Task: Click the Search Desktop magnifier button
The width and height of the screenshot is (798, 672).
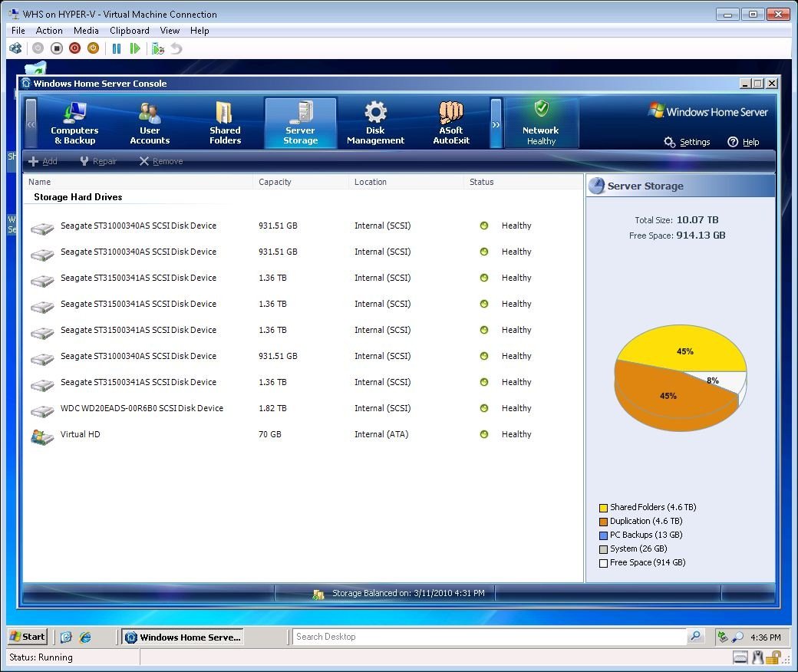Action: pyautogui.click(x=695, y=637)
